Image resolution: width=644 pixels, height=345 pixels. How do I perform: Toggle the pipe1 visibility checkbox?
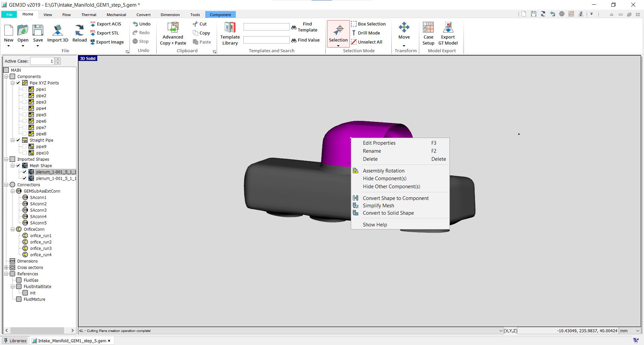(x=24, y=89)
